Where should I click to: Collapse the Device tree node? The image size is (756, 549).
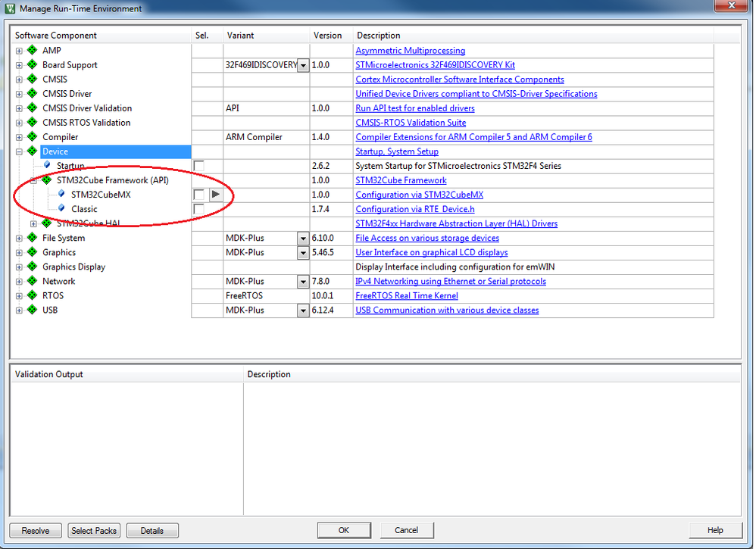coord(19,152)
